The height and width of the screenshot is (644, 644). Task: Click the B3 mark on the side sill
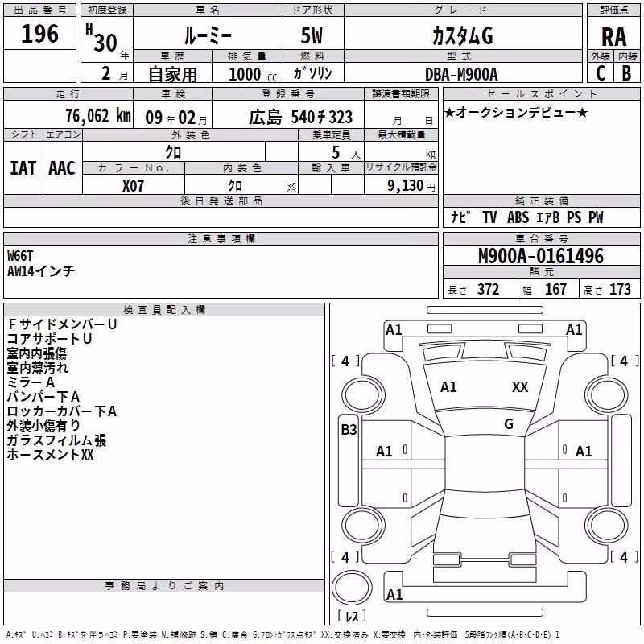pyautogui.click(x=349, y=430)
